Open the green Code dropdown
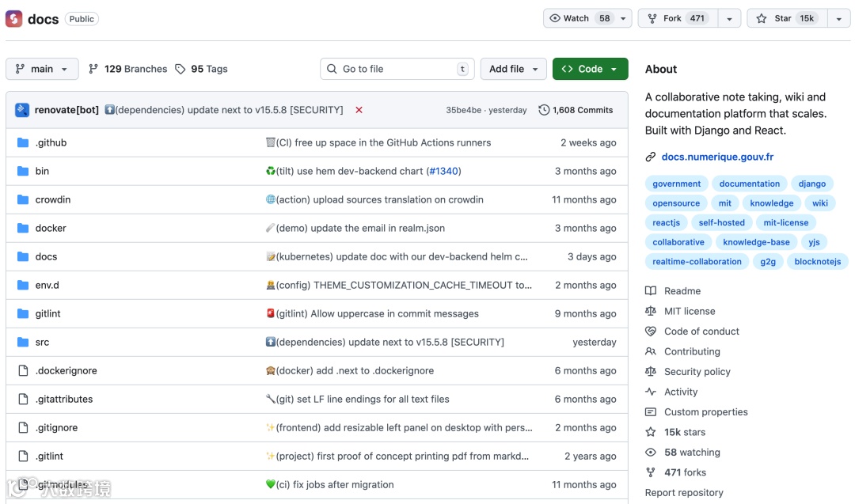The width and height of the screenshot is (855, 504). pyautogui.click(x=590, y=69)
